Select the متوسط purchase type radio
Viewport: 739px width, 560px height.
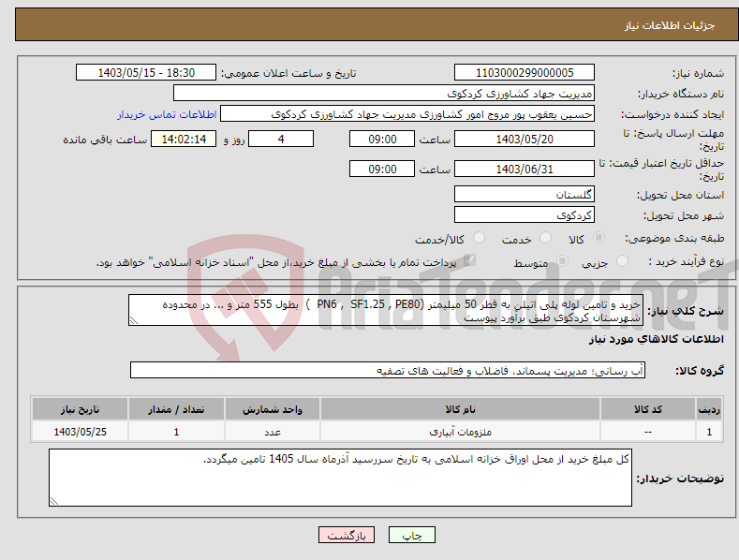pos(562,260)
